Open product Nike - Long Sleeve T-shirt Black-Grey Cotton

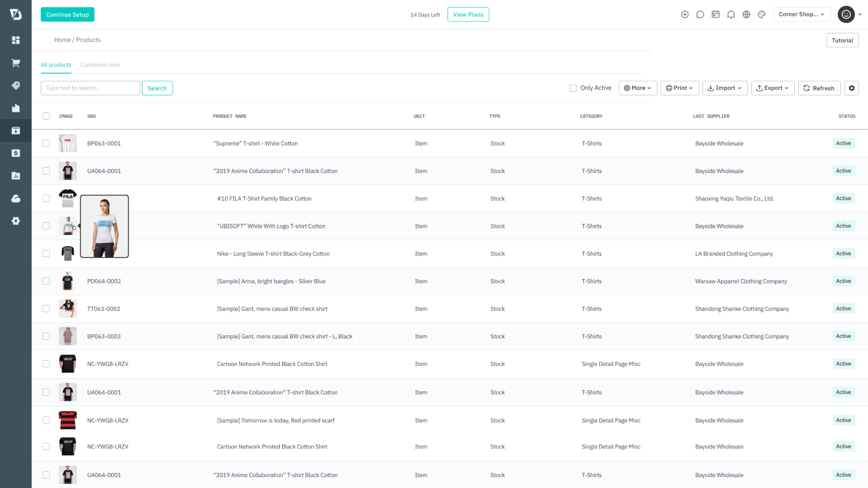tap(273, 254)
